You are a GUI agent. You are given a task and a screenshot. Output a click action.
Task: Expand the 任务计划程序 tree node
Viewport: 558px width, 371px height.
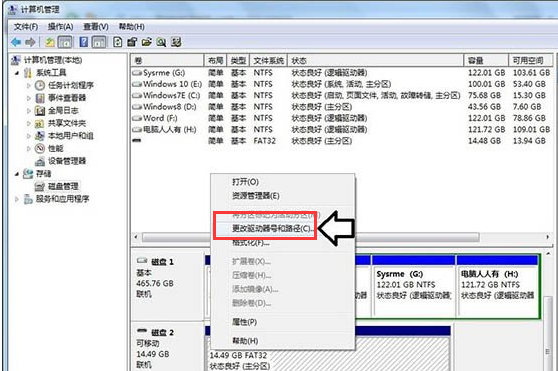pos(29,85)
